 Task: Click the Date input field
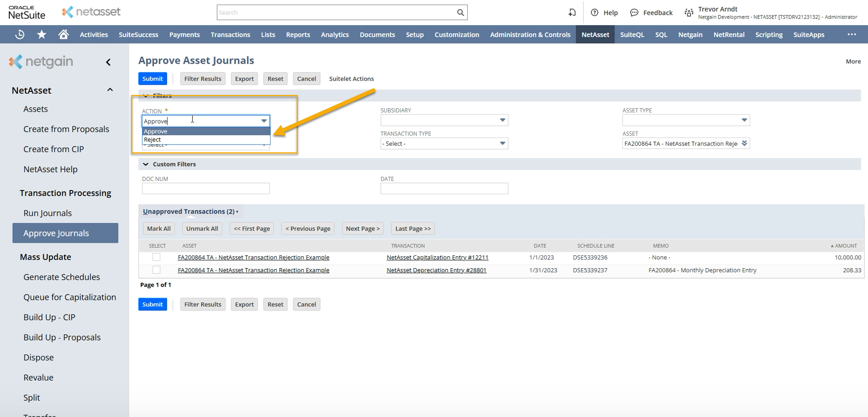[444, 188]
